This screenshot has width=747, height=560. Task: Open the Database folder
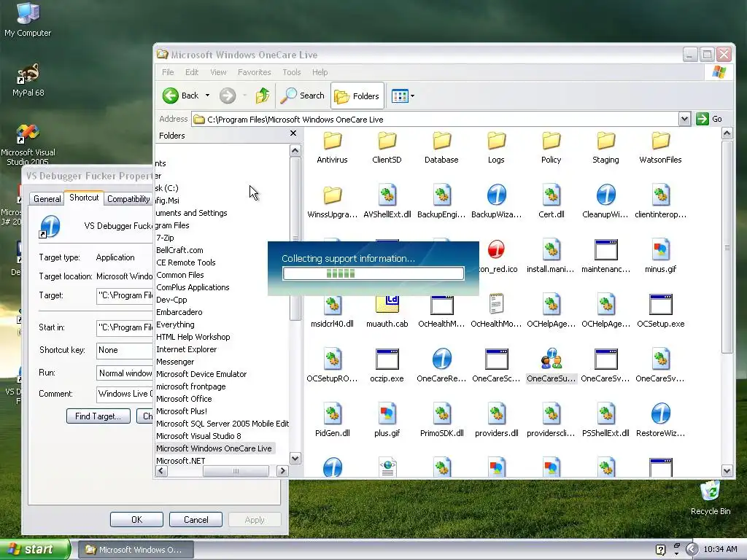click(441, 148)
